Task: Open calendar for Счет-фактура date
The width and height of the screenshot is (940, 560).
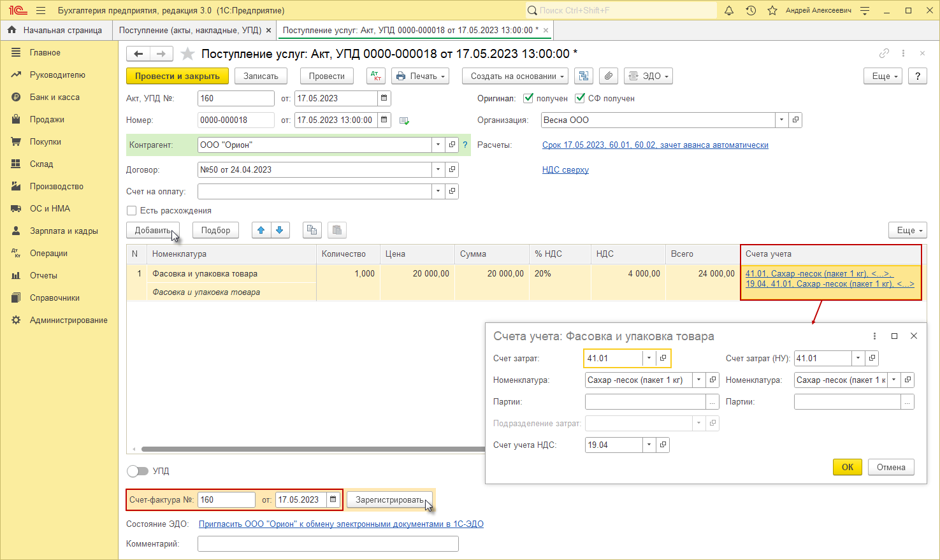Action: point(333,499)
